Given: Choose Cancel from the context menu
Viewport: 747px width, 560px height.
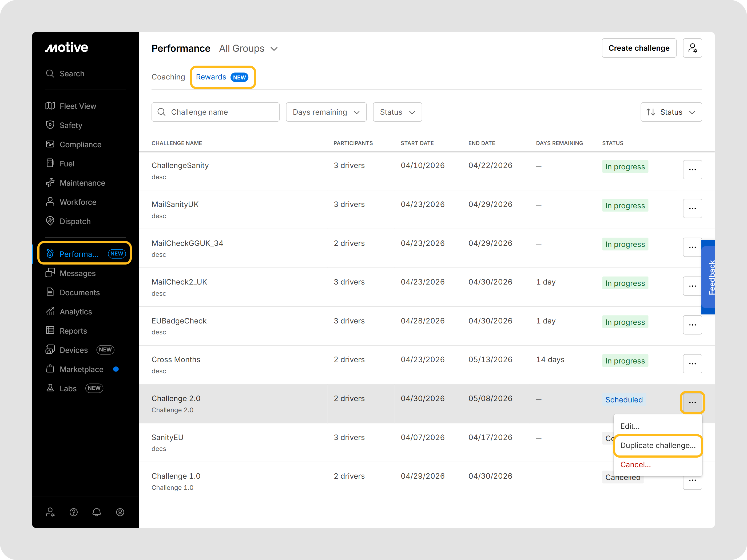Looking at the screenshot, I should coord(635,465).
